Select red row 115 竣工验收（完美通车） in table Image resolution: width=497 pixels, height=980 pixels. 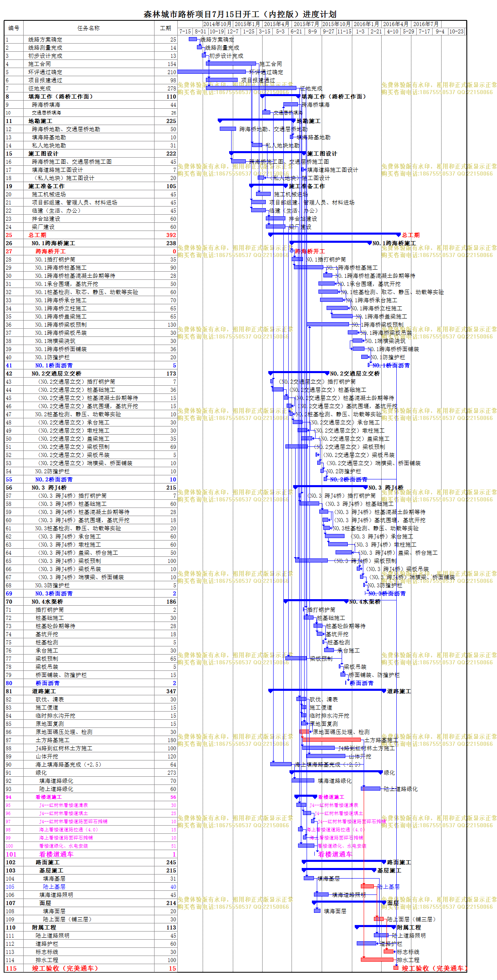[x=91, y=968]
